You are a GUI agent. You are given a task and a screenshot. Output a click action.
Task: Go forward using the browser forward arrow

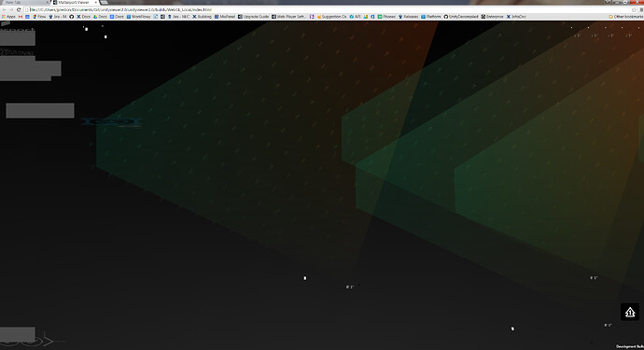11,9
